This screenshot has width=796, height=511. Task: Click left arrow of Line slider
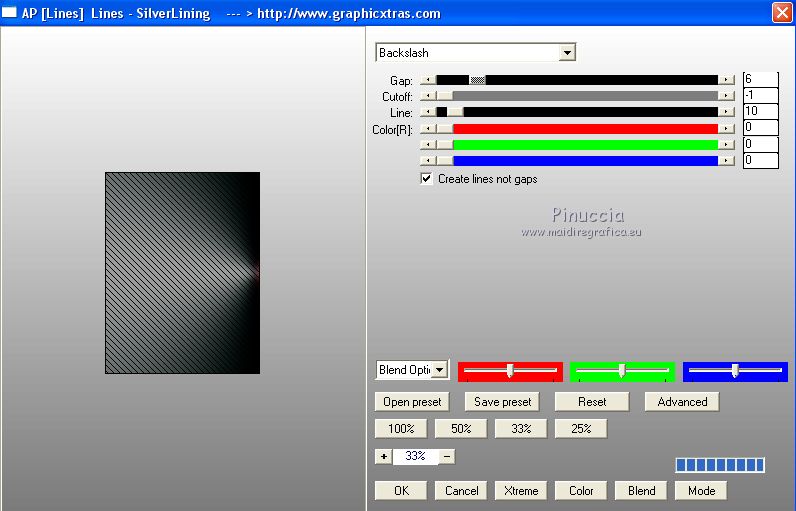[x=428, y=112]
